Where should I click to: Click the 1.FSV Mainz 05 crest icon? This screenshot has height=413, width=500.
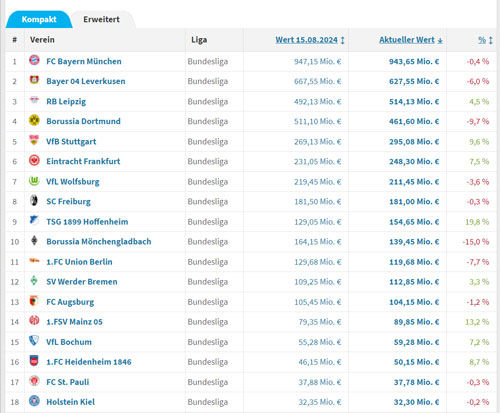coord(34,321)
